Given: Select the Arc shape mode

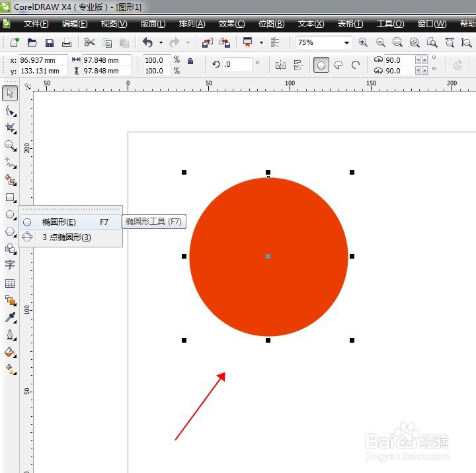Looking at the screenshot, I should click(356, 65).
